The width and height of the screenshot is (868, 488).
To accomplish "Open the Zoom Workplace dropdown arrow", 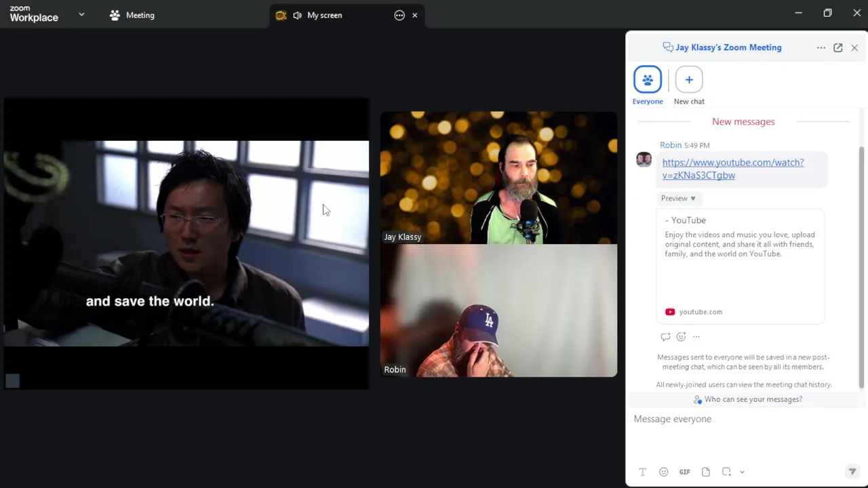I will [81, 14].
